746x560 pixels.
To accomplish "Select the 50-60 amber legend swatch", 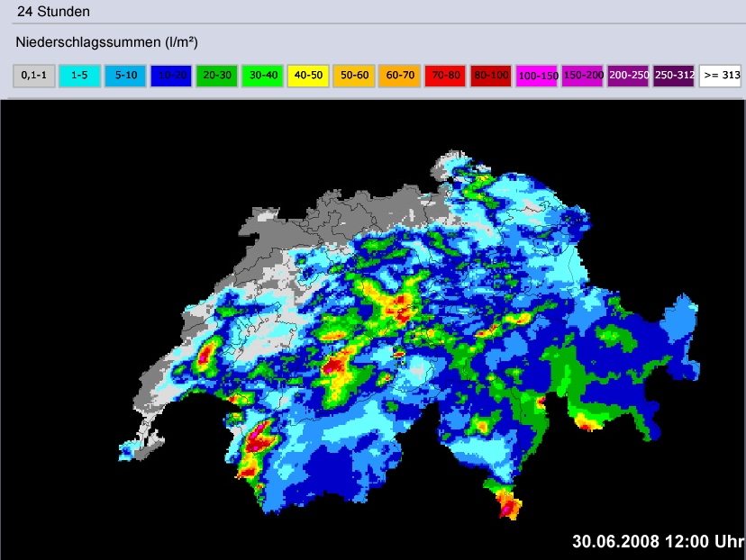I will click(x=354, y=76).
